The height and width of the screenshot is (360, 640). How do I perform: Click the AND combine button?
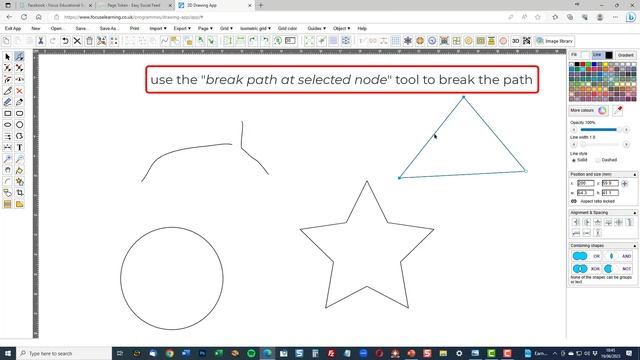coord(618,256)
